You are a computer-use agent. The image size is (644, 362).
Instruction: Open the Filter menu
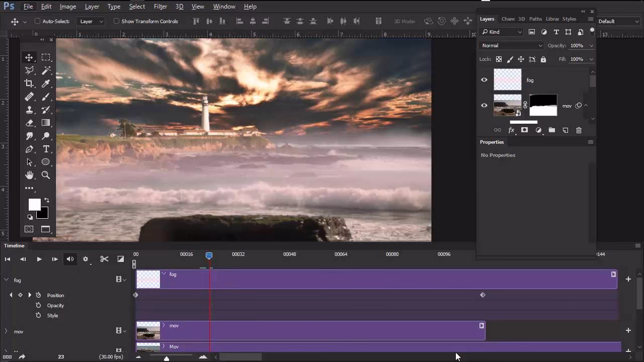tap(160, 6)
